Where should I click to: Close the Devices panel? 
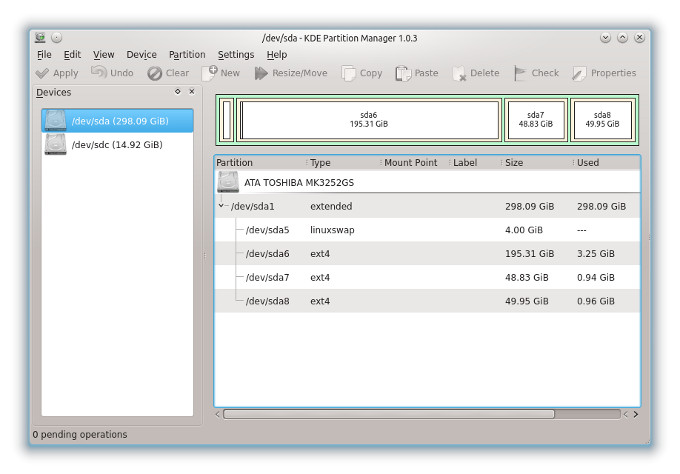coord(192,92)
